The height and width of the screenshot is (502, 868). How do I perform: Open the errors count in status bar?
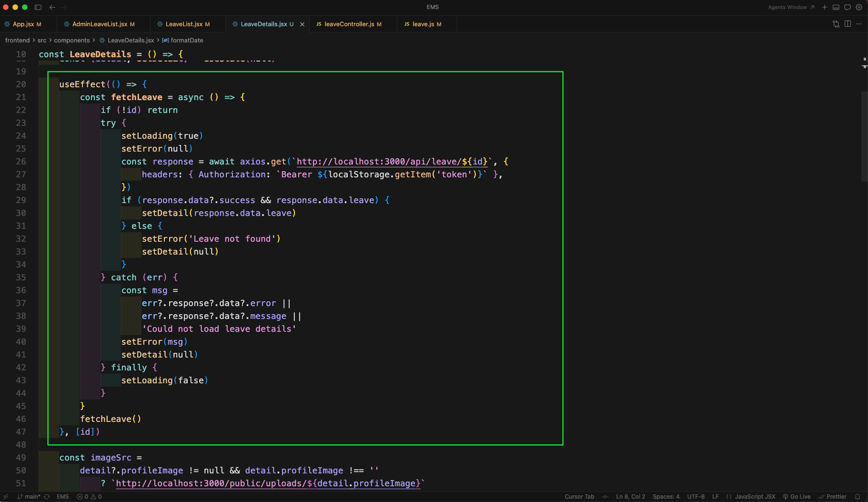82,497
